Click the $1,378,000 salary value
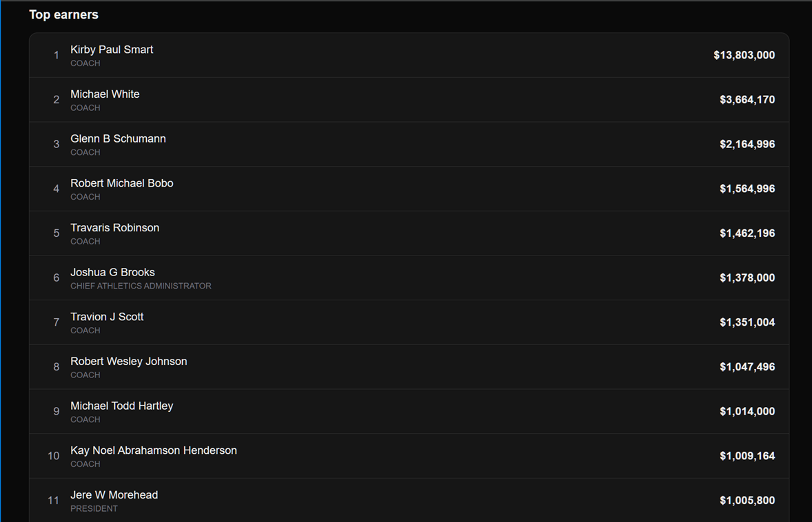 coord(747,278)
